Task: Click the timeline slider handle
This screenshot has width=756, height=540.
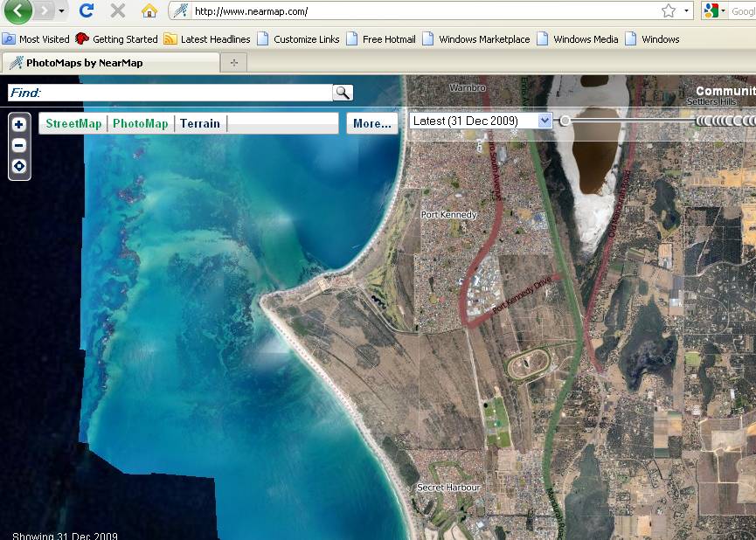Action: tap(565, 121)
